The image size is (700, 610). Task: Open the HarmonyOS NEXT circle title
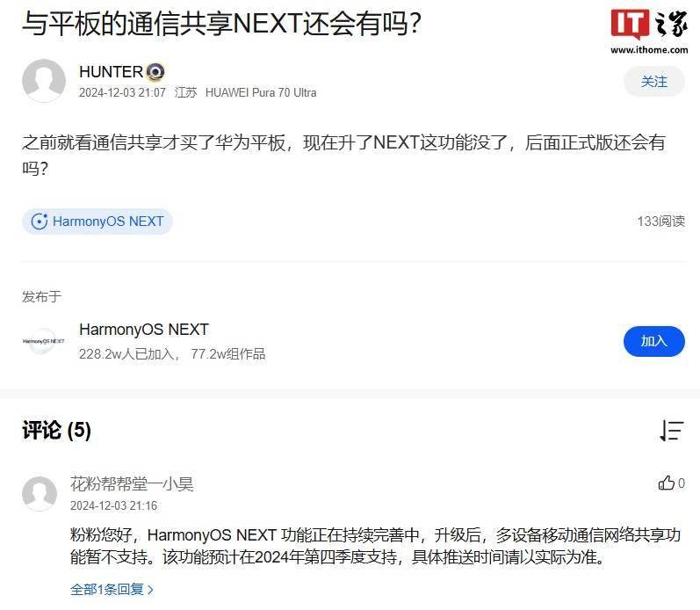pyautogui.click(x=144, y=330)
